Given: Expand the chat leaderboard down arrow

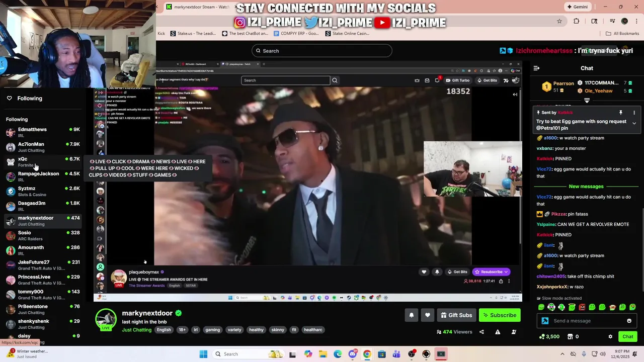Looking at the screenshot, I should coord(587,101).
